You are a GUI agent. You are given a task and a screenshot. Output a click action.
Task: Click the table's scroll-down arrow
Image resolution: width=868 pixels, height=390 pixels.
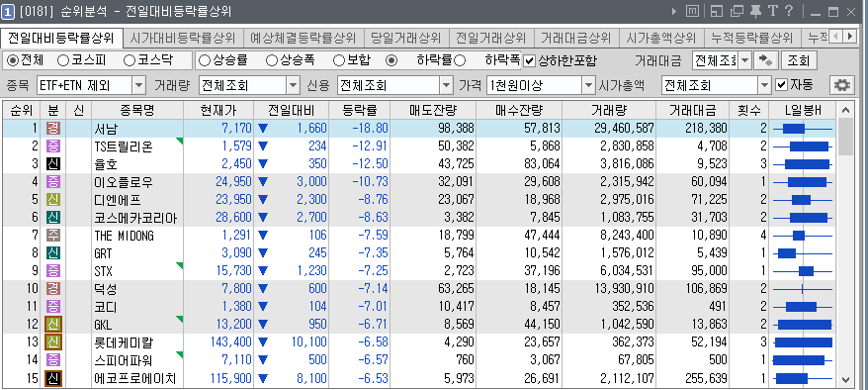845,379
